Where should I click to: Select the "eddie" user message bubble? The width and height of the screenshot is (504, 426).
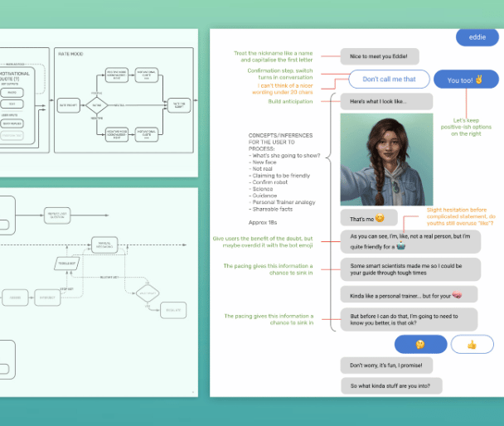477,36
